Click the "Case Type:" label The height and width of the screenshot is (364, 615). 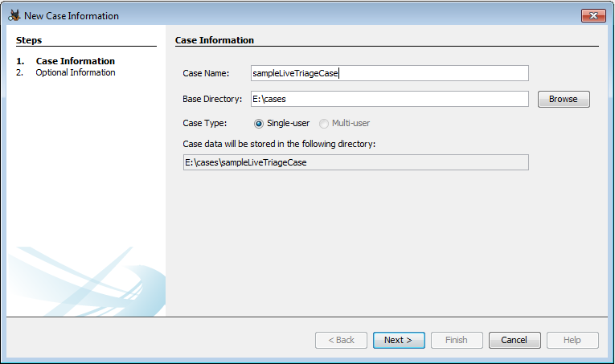205,124
